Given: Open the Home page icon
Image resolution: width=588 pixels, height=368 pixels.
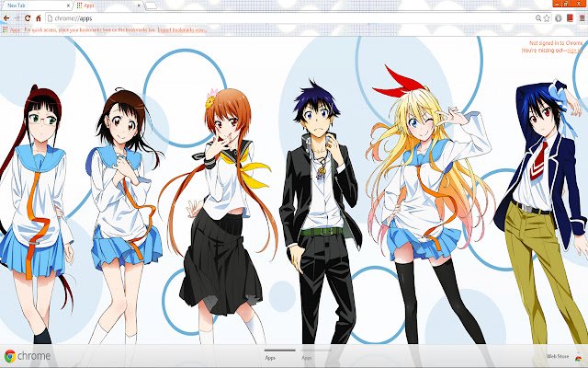Looking at the screenshot, I should (39, 18).
